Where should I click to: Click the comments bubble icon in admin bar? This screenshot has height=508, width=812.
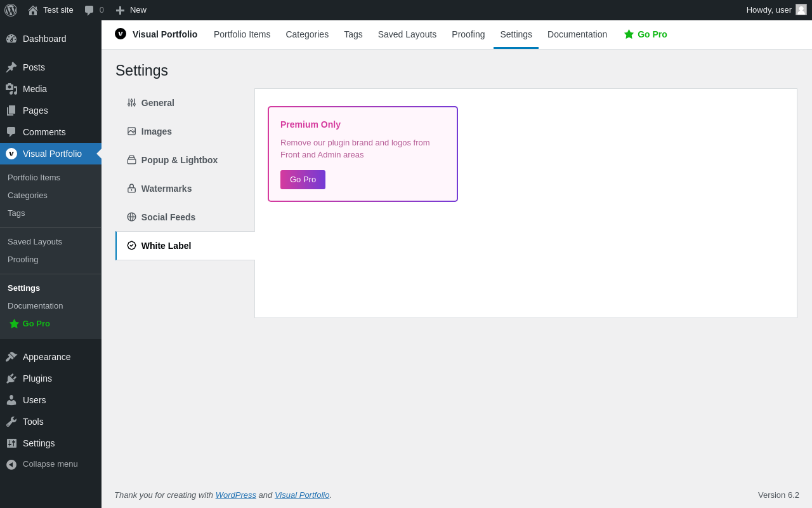(x=89, y=10)
